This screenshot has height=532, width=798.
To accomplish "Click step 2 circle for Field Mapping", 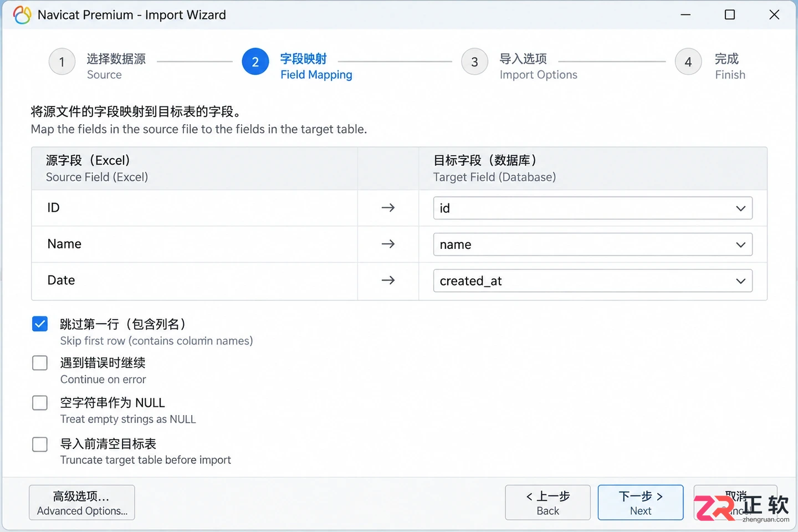I will pos(255,62).
